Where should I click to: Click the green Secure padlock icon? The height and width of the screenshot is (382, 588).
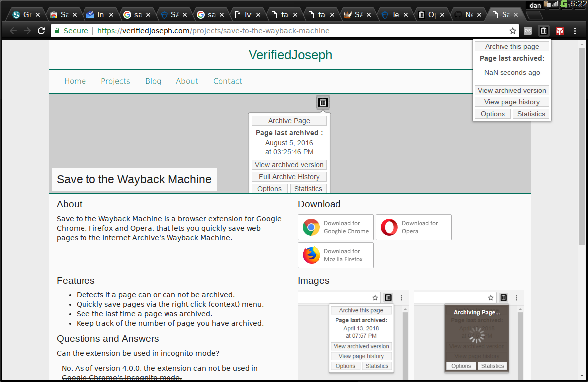point(57,31)
